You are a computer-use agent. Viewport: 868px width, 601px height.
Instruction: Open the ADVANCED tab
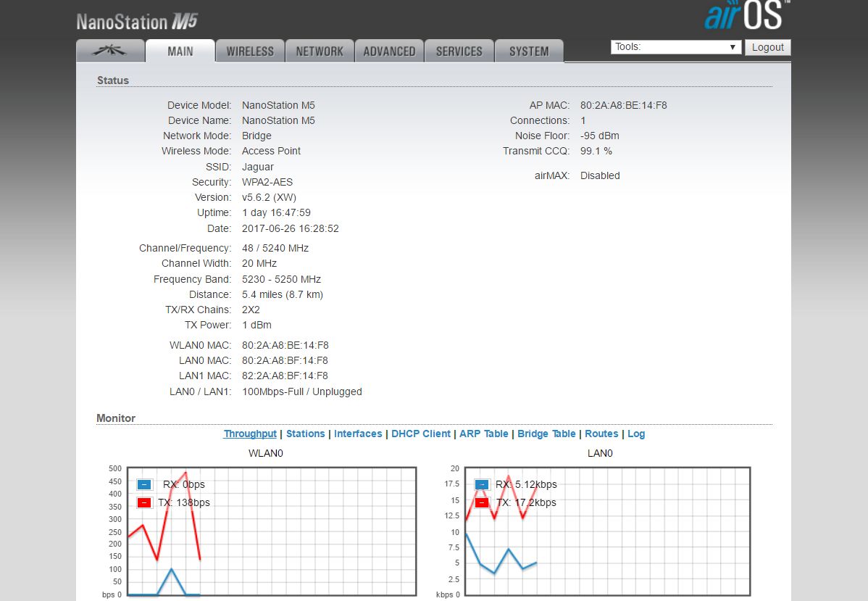(389, 51)
